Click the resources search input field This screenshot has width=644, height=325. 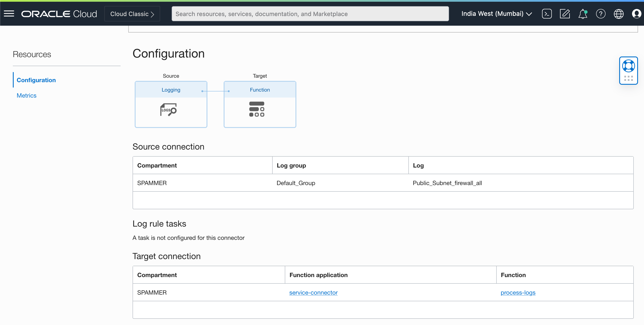(310, 14)
